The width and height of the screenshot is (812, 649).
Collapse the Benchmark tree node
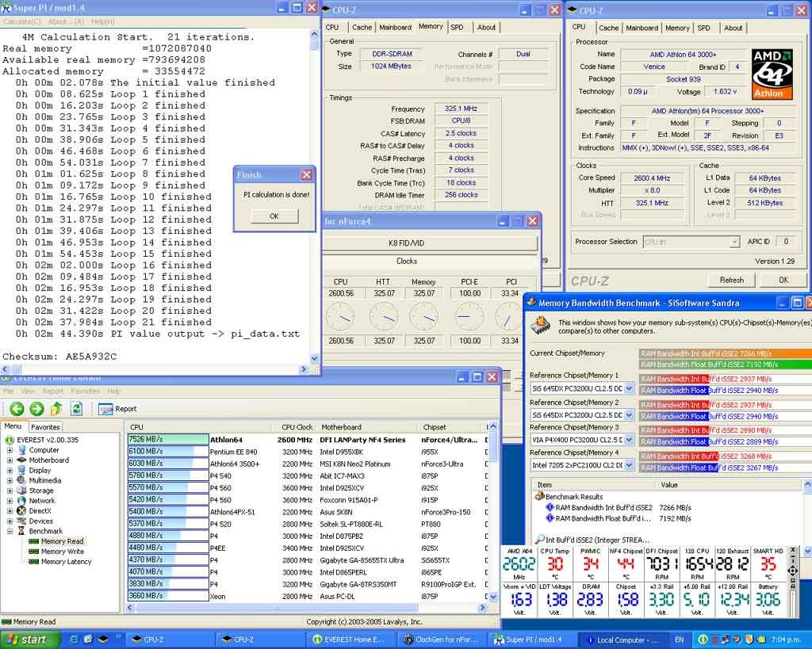click(10, 532)
